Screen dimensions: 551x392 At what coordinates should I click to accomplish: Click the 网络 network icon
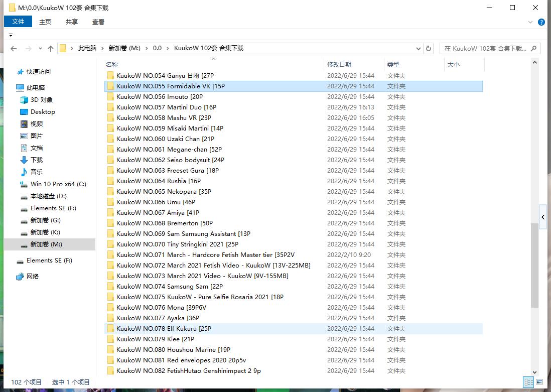pyautogui.click(x=20, y=277)
